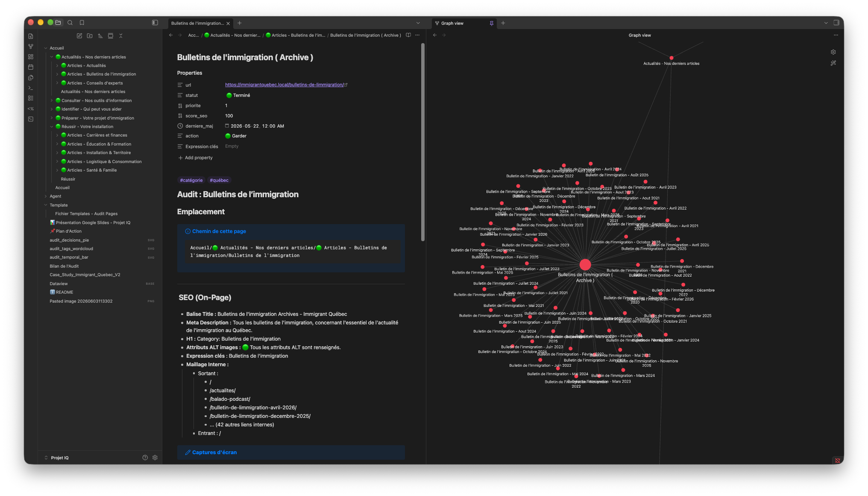The image size is (868, 496).
Task: Click the Expression clés empty field
Action: [x=314, y=146]
